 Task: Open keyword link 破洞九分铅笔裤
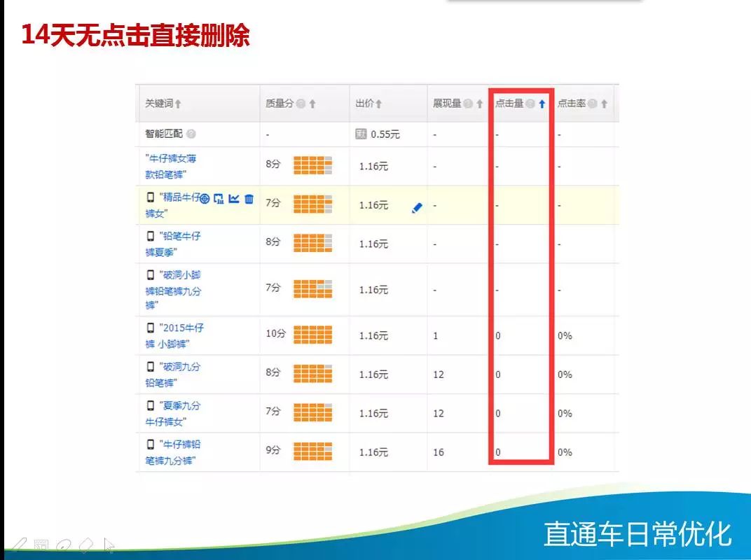tap(173, 374)
